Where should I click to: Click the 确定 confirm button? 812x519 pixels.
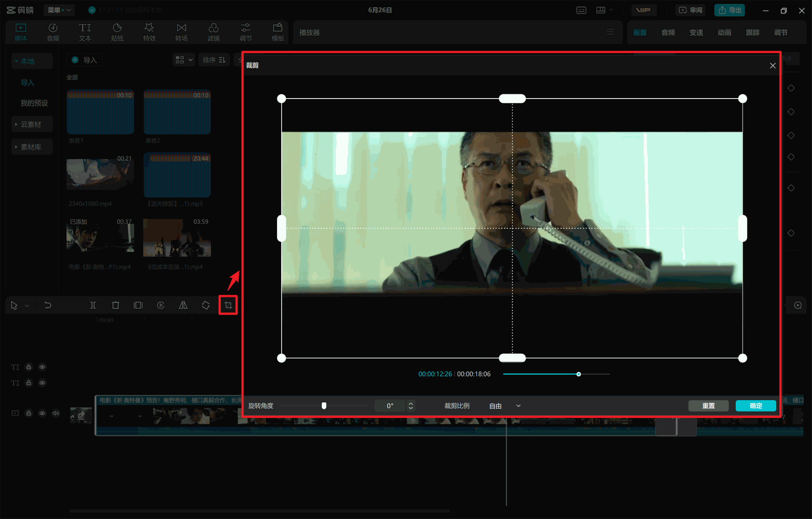click(756, 406)
